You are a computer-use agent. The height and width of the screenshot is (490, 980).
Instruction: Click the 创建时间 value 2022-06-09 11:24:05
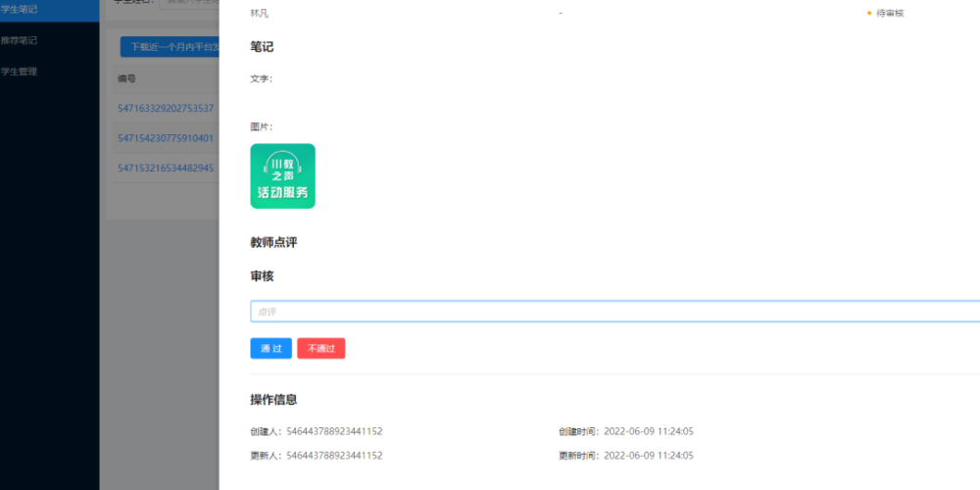click(649, 431)
